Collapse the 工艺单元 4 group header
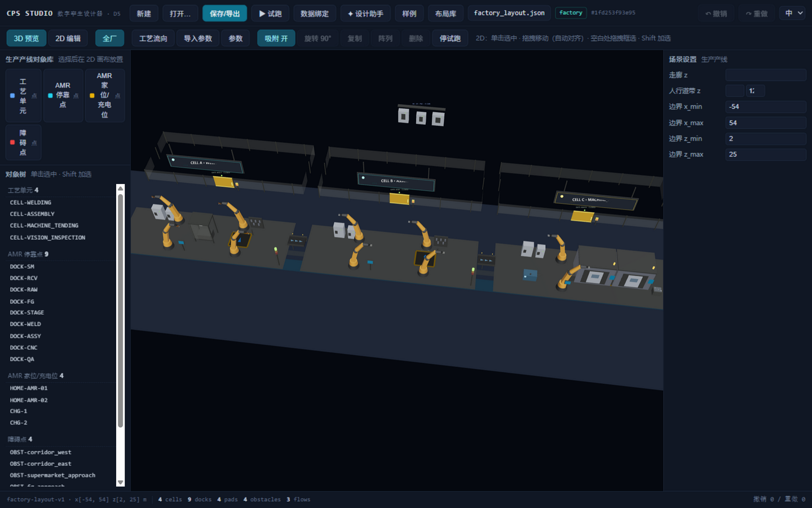The height and width of the screenshot is (508, 812). (x=61, y=190)
